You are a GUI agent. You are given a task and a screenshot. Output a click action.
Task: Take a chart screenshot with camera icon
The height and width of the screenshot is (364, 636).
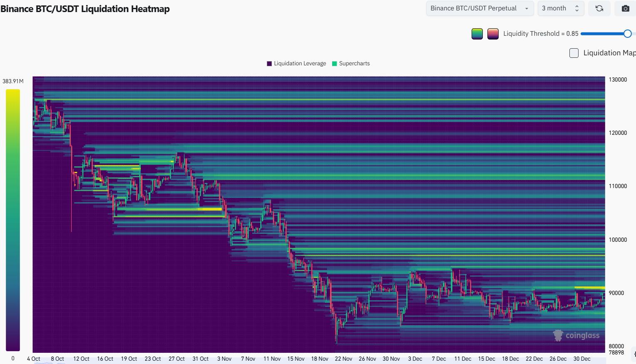625,8
